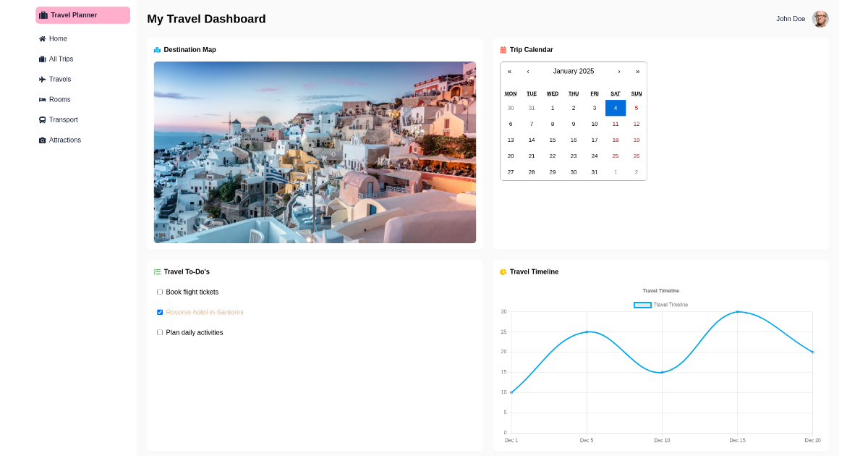Check the Book flight tickets checkbox

(160, 292)
